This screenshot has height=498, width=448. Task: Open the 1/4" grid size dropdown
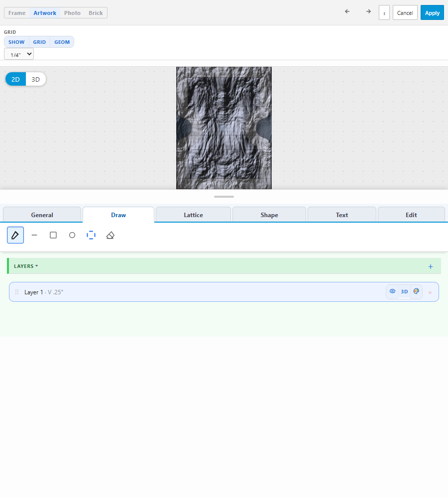pyautogui.click(x=19, y=54)
